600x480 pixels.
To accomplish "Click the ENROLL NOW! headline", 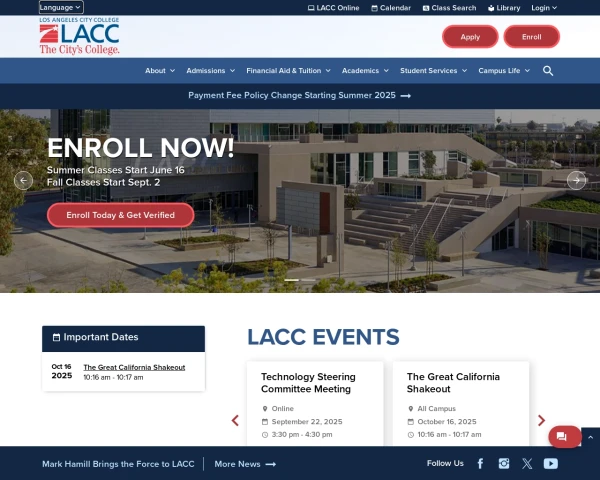I will 140,147.
